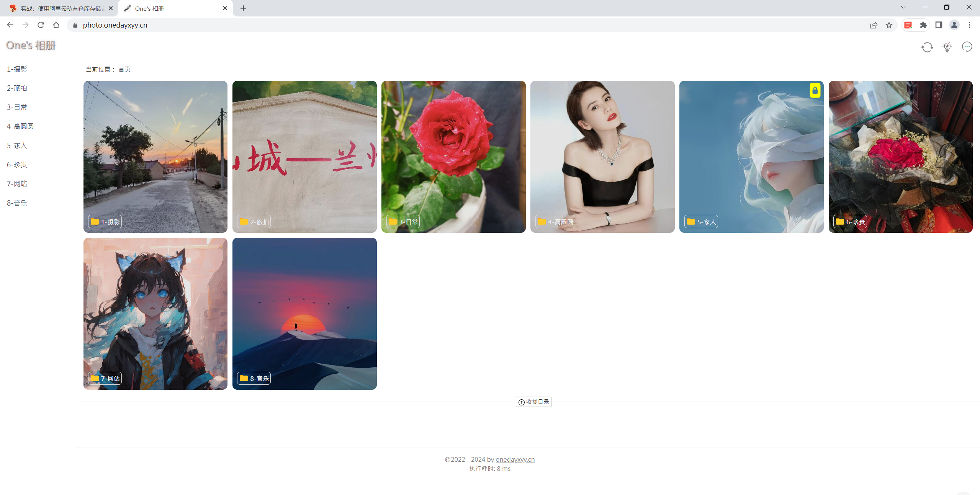The width and height of the screenshot is (980, 495).
Task: Bookmark this page with the star icon
Action: [889, 25]
